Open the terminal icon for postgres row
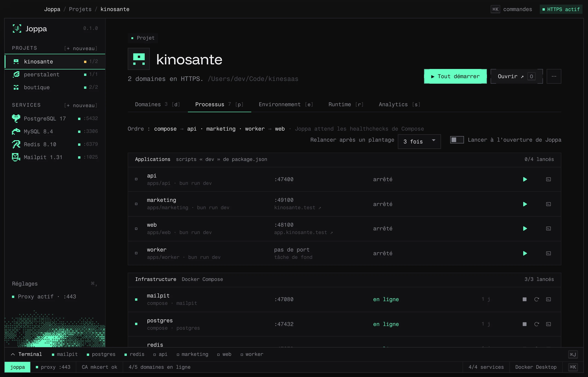The image size is (588, 377). pos(548,324)
